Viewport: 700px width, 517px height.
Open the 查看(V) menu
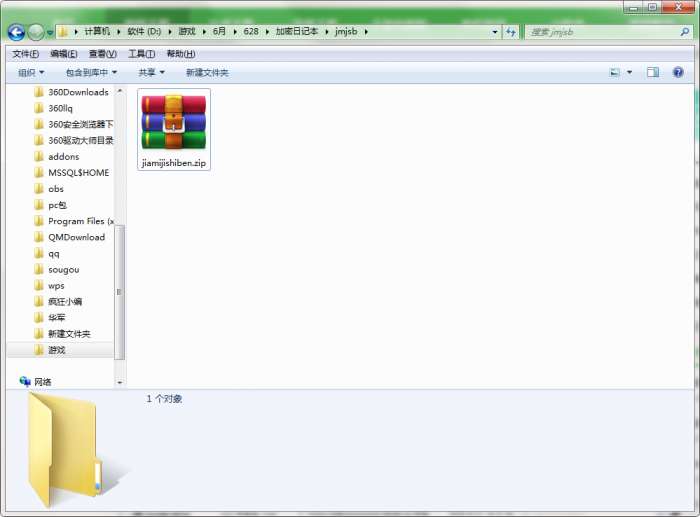tap(103, 54)
